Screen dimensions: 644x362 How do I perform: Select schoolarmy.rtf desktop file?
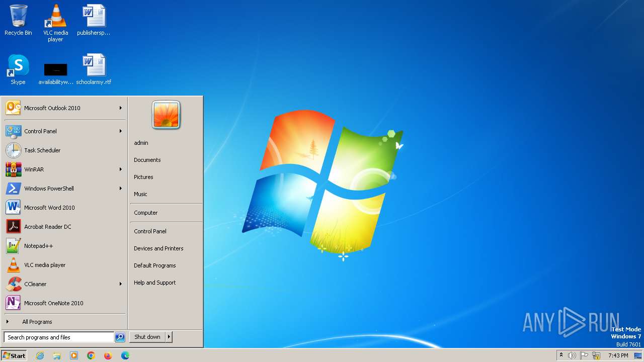[94, 69]
